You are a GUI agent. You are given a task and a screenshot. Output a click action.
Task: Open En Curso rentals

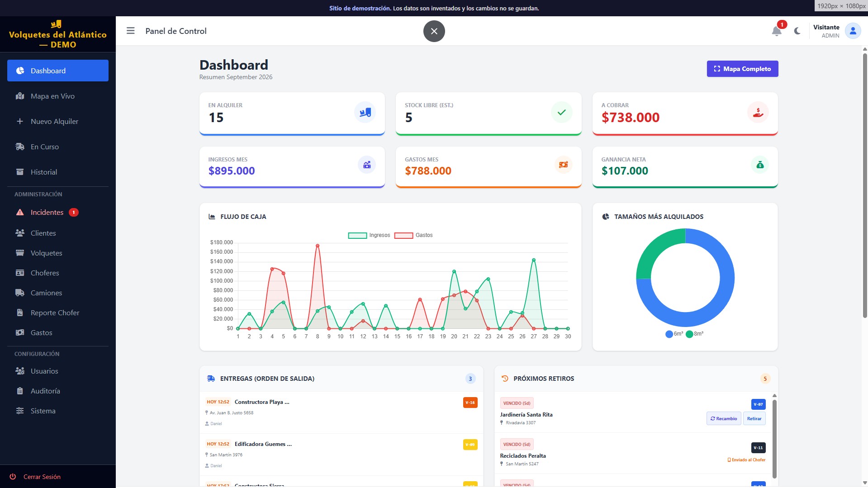[x=58, y=147]
